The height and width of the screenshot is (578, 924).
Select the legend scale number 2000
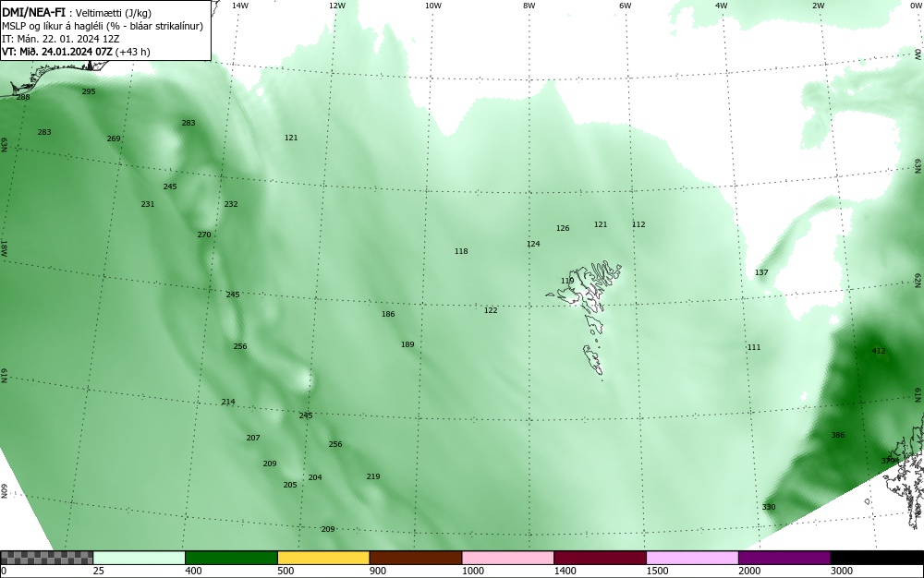pos(749,571)
